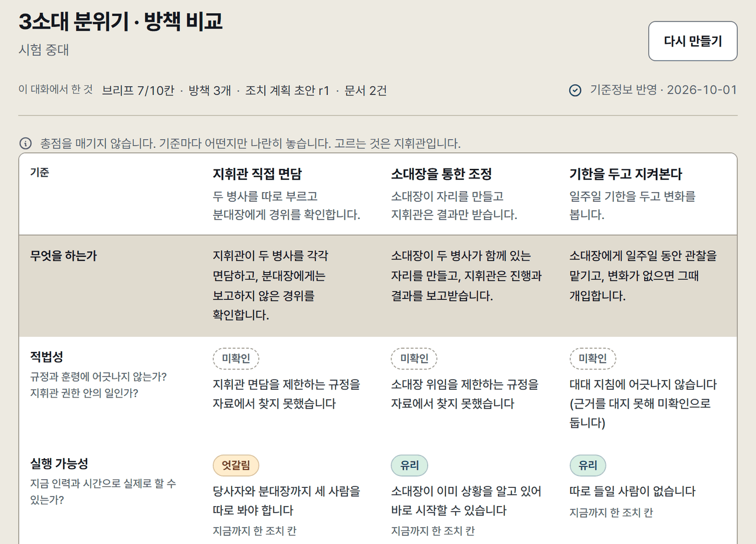Viewport: 756px width, 544px height.
Task: Click the 다시 만들기 button
Action: [x=692, y=41]
